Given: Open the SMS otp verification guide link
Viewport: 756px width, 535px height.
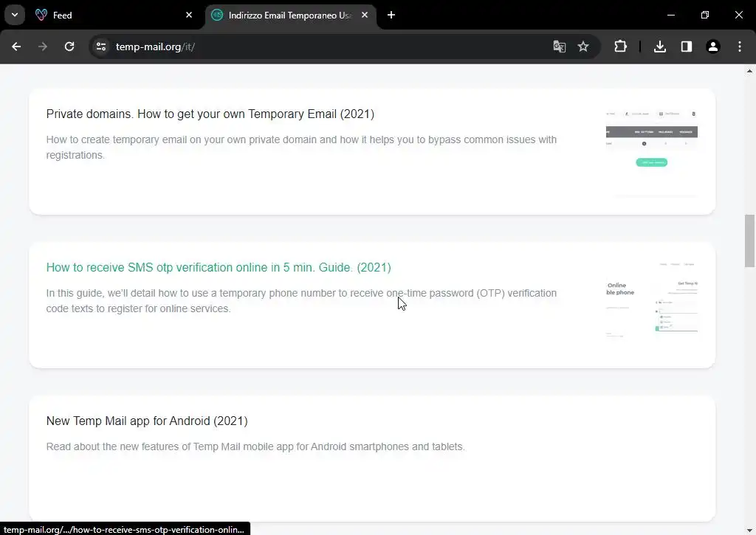Looking at the screenshot, I should pyautogui.click(x=219, y=267).
